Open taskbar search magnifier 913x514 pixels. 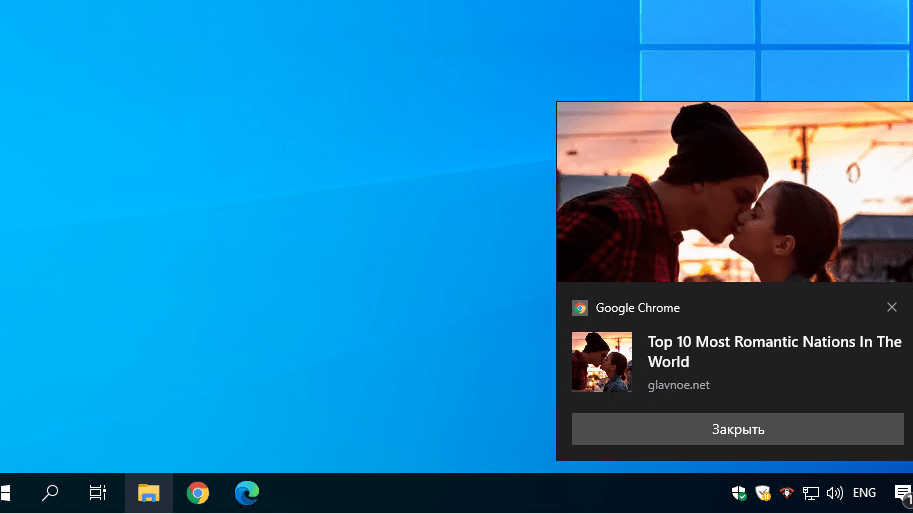click(50, 493)
